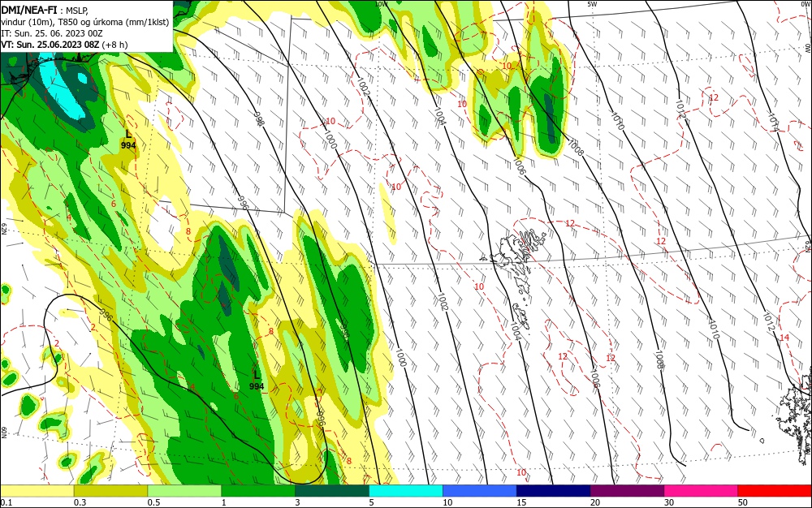Select the "IT: Sun. 25. 06. 2023 00Z" line

pyautogui.click(x=52, y=33)
